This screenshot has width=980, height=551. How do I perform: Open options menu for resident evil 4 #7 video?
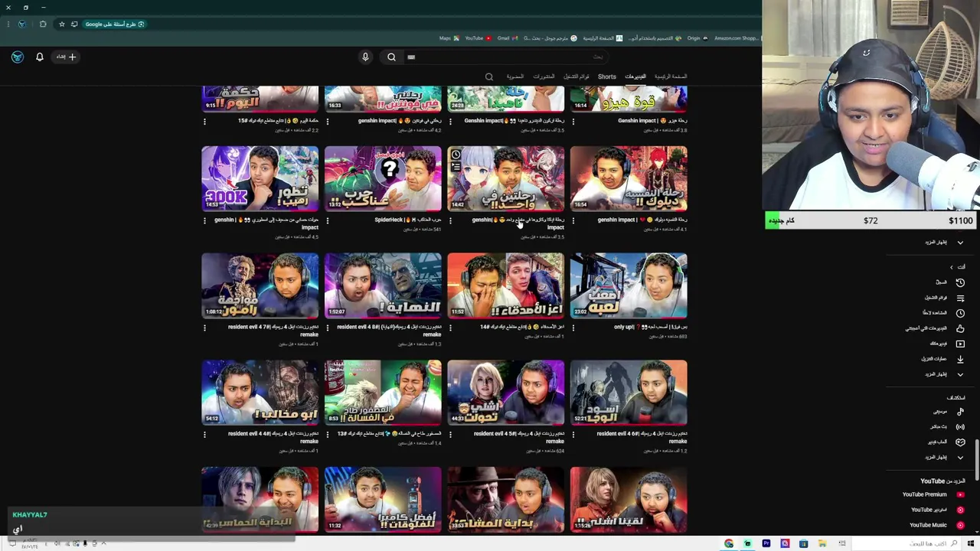[x=204, y=328]
